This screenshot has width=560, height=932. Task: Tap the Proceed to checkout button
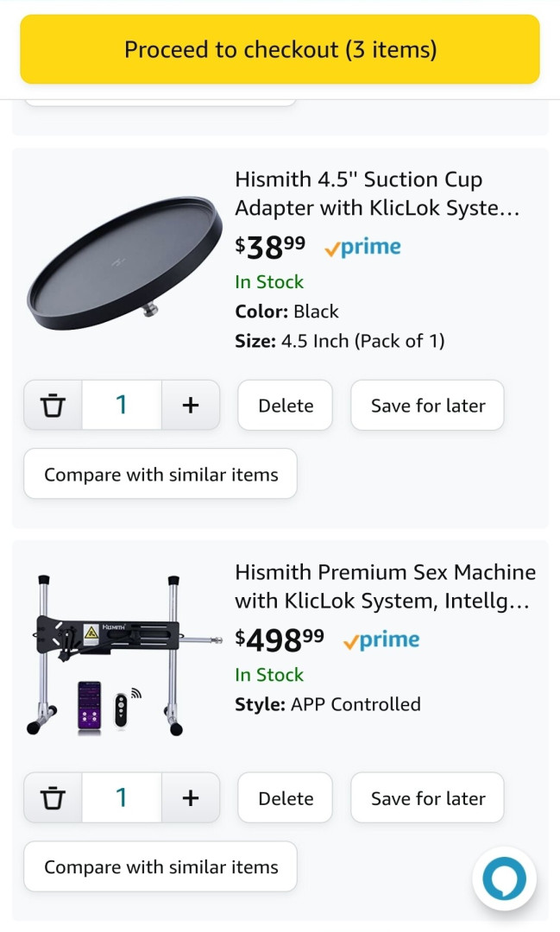(x=280, y=49)
